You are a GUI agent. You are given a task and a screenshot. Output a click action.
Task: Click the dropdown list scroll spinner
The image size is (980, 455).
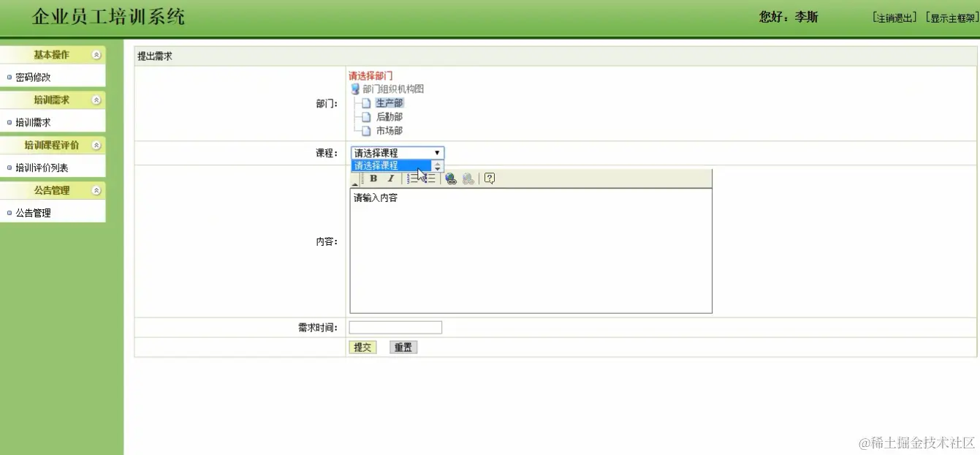pyautogui.click(x=438, y=166)
